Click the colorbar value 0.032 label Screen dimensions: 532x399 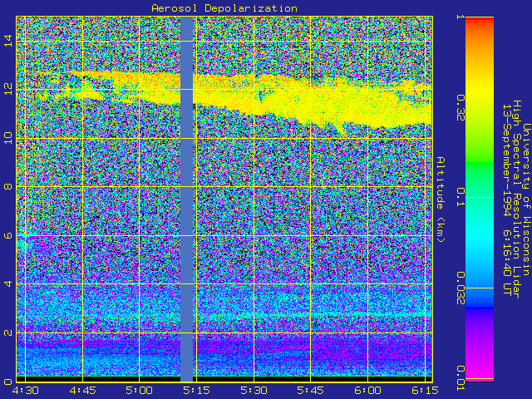[460, 288]
